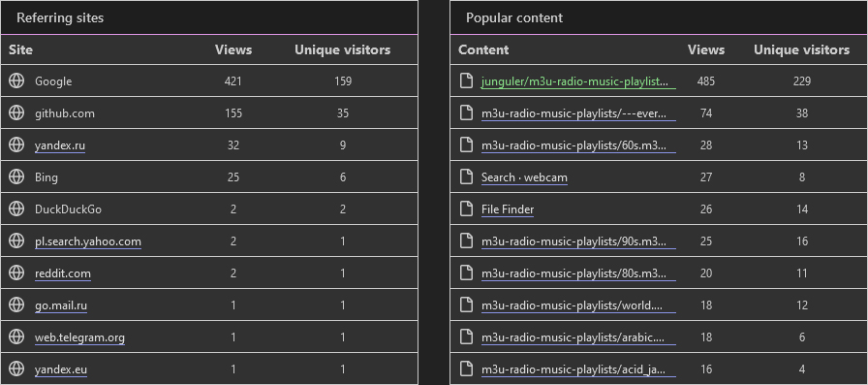Click the Unique visitors header in Referring sites

[x=342, y=49]
